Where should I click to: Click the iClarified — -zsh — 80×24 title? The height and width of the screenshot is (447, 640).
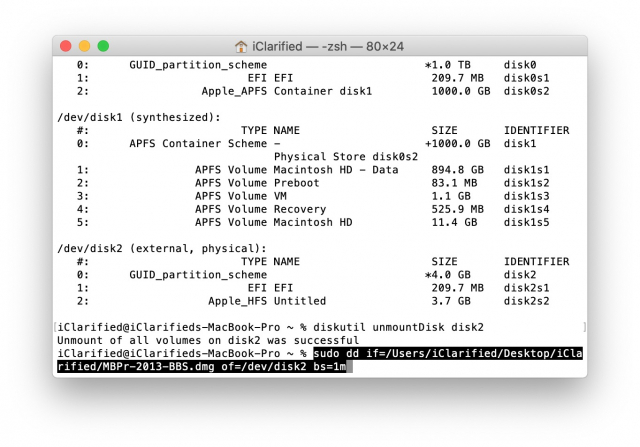[328, 47]
